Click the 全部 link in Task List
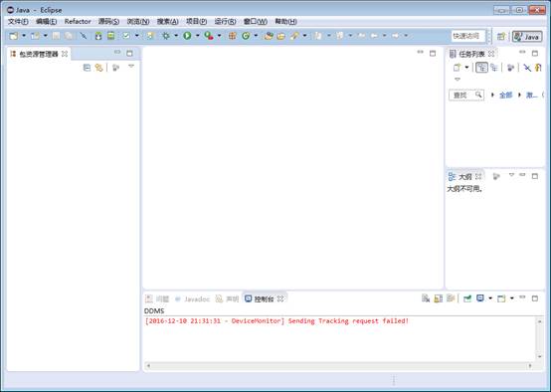Screen dimensions: 551x392 coord(505,95)
